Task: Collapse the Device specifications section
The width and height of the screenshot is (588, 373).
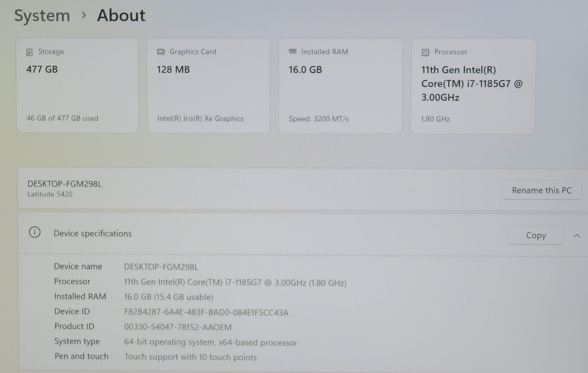Action: (577, 236)
